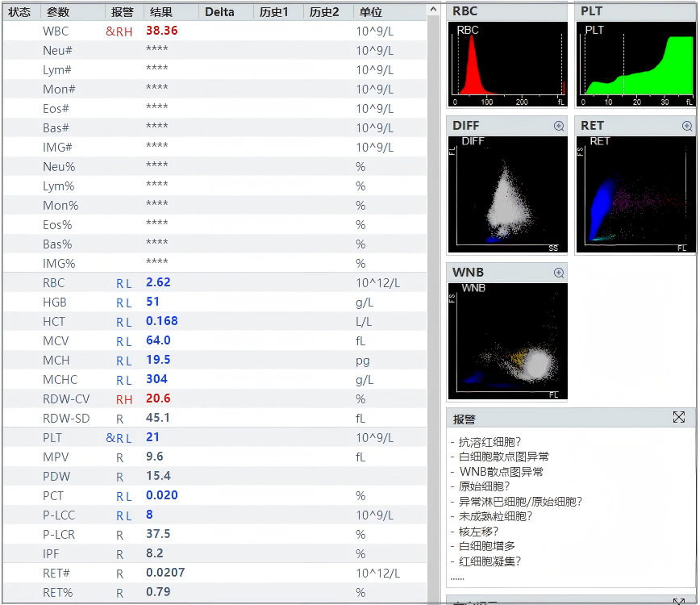The image size is (700, 605).
Task: Select the P-LCR result 37.5
Action: tap(158, 534)
